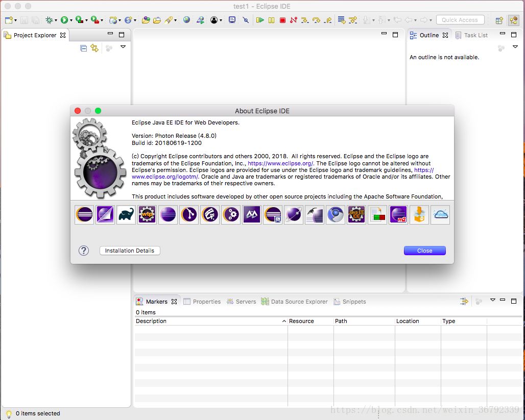This screenshot has height=420, width=525.
Task: Select the Java EE perspective icon
Action: tap(513, 20)
